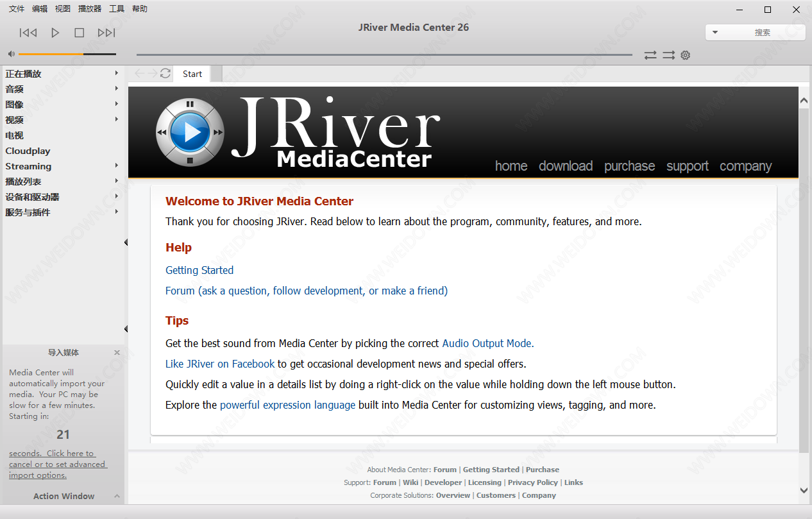Expand the 图像 arrow
Screen dimensions: 812x519
(x=116, y=104)
